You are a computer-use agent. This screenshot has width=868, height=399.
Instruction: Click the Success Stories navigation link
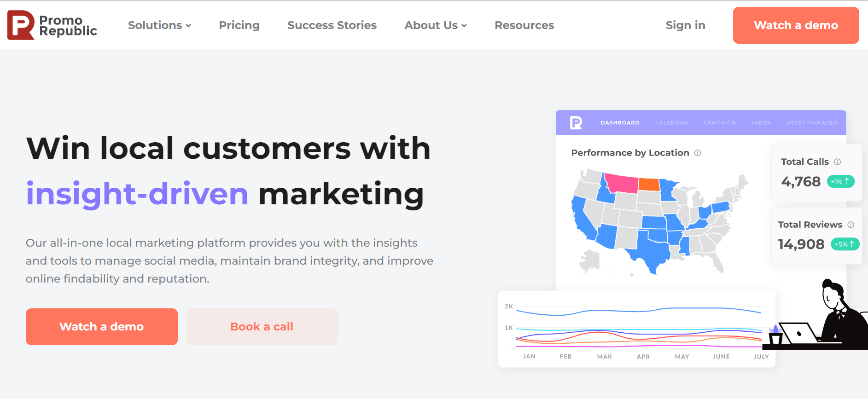pos(332,25)
